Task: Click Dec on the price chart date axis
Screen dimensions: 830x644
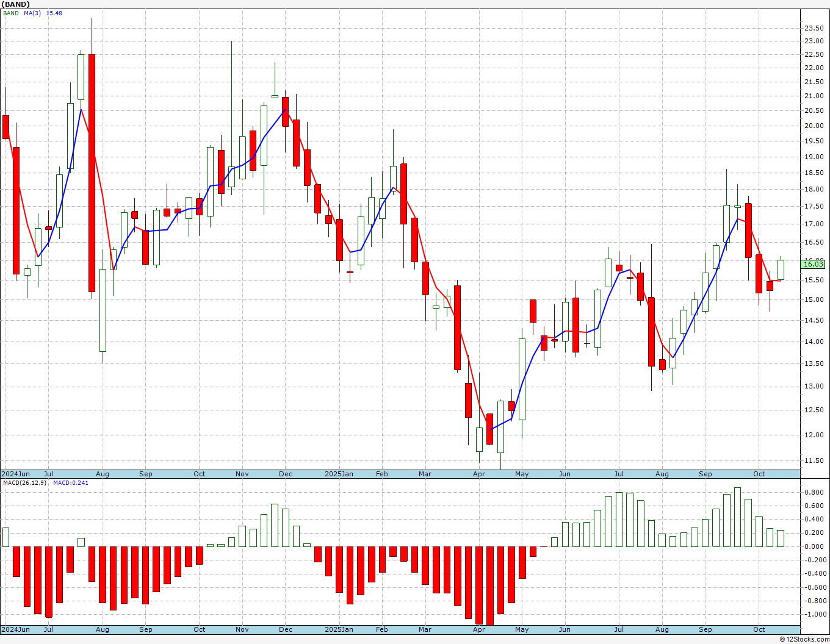Action: pos(286,474)
